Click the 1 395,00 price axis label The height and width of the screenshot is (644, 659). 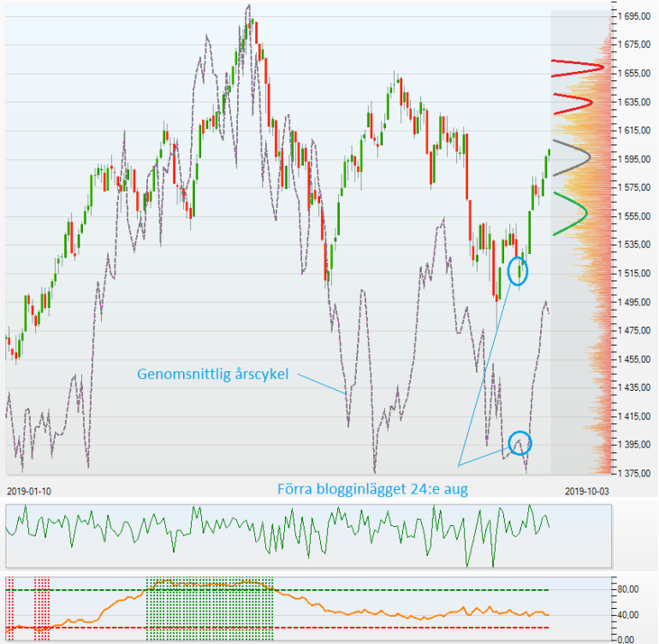click(x=634, y=445)
